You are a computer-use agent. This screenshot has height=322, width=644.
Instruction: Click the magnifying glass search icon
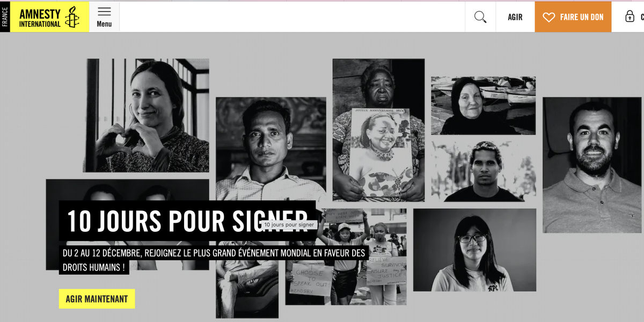click(x=480, y=17)
